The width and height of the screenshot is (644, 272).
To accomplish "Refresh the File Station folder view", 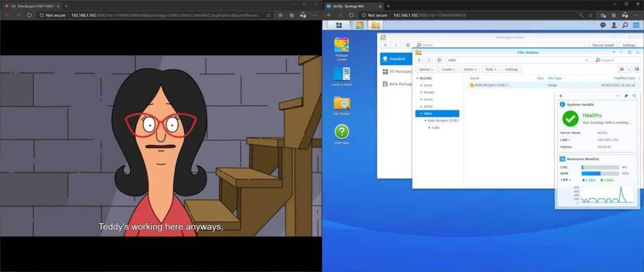I will tap(440, 60).
